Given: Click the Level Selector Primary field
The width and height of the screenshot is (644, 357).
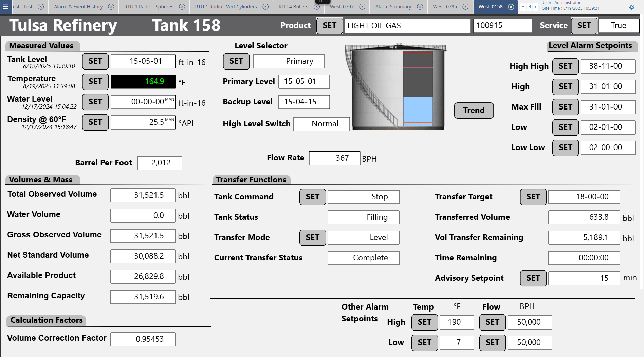Looking at the screenshot, I should point(289,61).
